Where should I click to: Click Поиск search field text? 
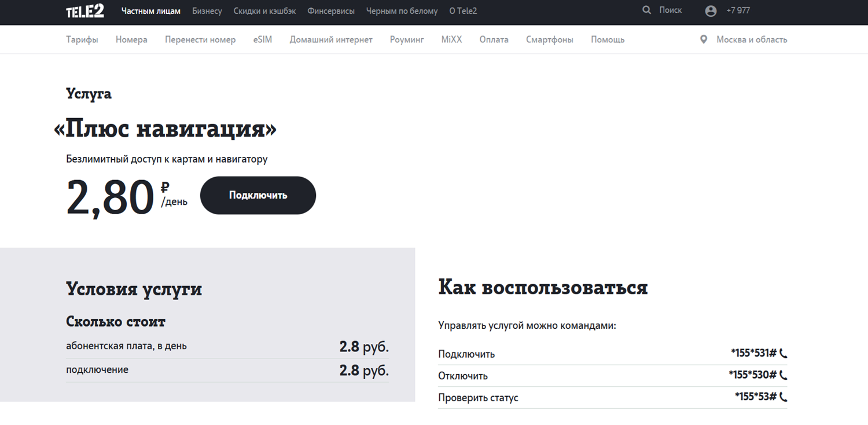click(671, 10)
